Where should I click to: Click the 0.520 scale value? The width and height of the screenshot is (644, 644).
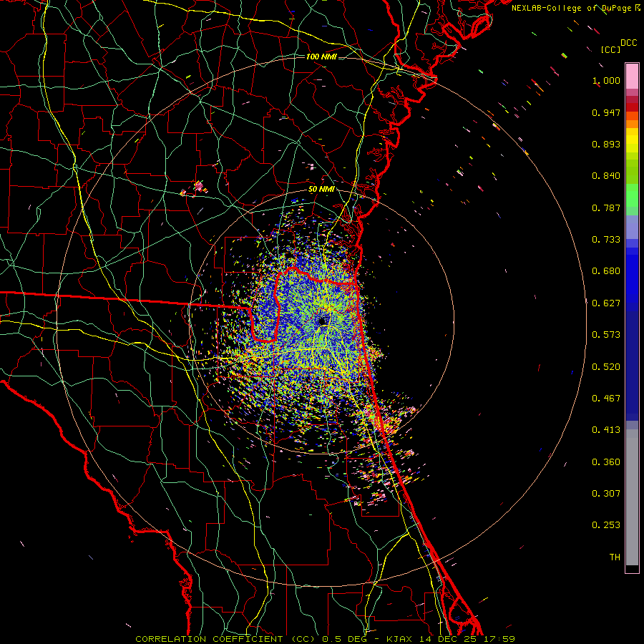tap(606, 367)
